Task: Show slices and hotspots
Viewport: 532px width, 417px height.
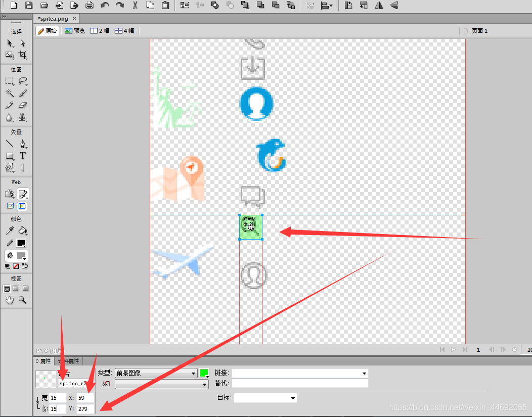Action: tap(22, 206)
